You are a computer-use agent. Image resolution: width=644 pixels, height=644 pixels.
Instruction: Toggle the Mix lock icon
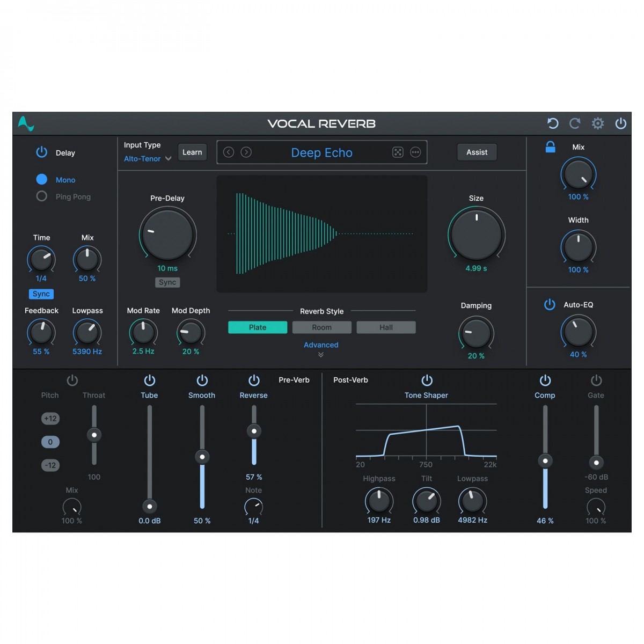pos(550,147)
